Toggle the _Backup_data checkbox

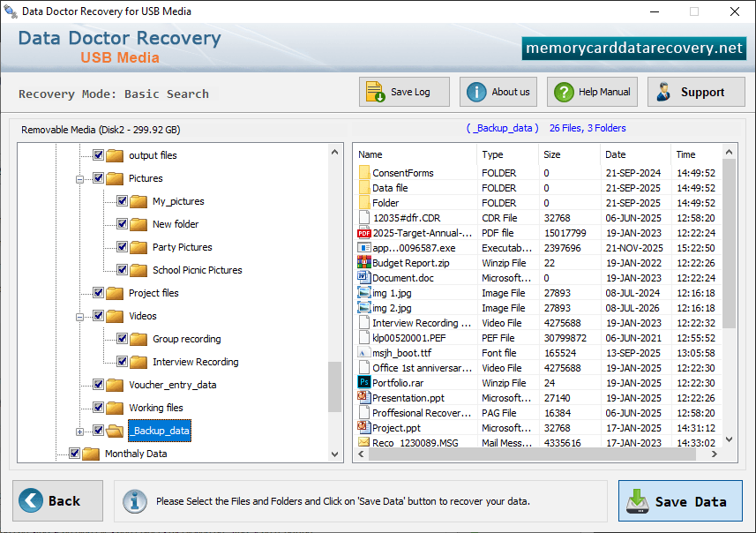(x=98, y=431)
